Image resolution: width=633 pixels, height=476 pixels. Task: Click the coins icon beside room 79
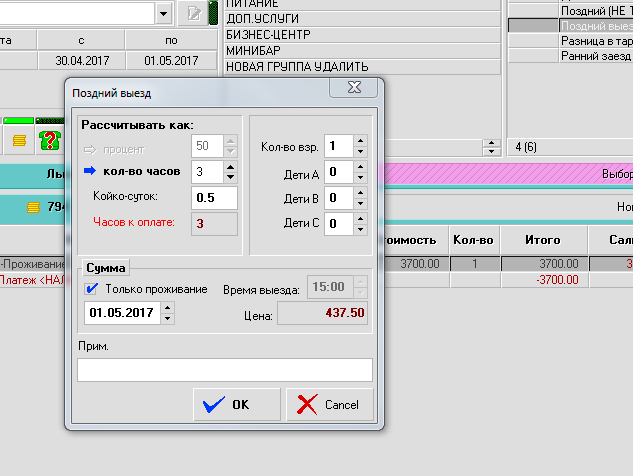(33, 207)
